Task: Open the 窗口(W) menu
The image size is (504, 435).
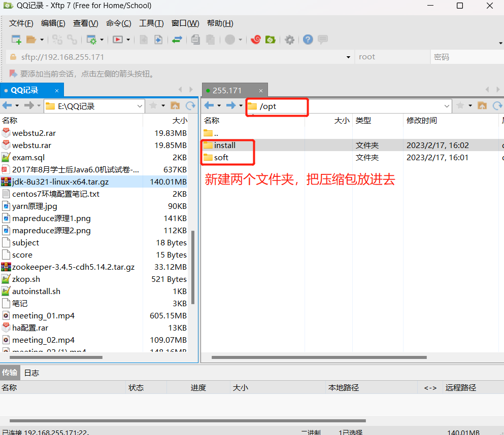Action: pyautogui.click(x=185, y=23)
